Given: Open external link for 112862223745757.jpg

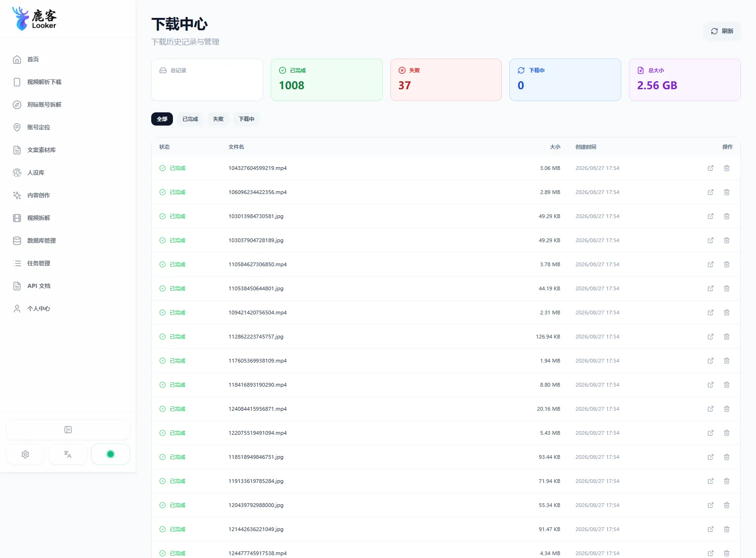Looking at the screenshot, I should (x=711, y=337).
